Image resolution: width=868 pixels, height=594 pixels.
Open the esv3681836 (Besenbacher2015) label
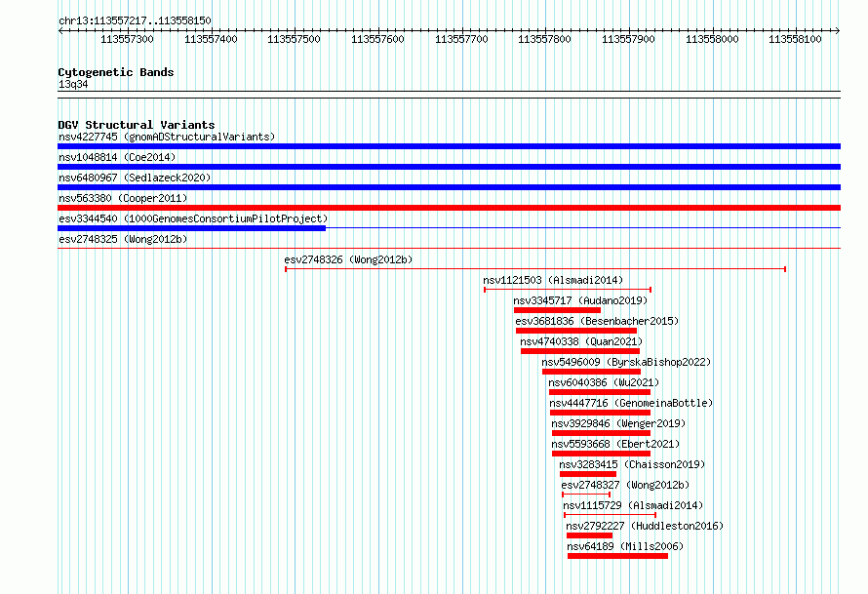pyautogui.click(x=597, y=321)
